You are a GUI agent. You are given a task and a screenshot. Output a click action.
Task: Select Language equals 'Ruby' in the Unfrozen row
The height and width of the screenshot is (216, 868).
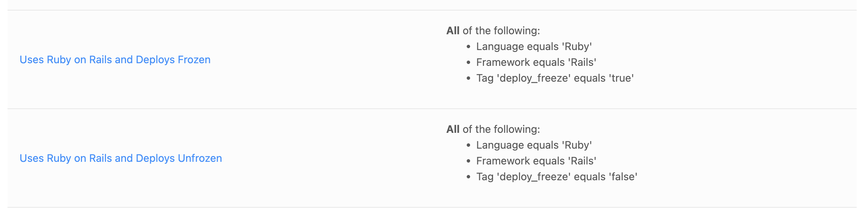click(x=534, y=145)
